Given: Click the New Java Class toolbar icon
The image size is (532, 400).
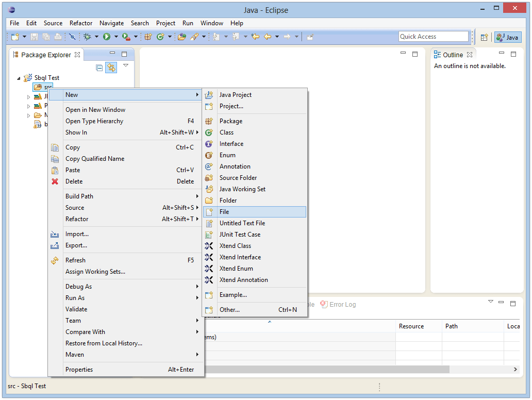Looking at the screenshot, I should (x=160, y=37).
